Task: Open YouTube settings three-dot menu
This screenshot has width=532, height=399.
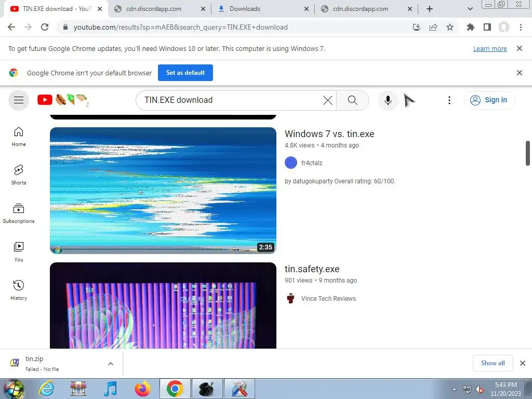Action: coord(449,100)
